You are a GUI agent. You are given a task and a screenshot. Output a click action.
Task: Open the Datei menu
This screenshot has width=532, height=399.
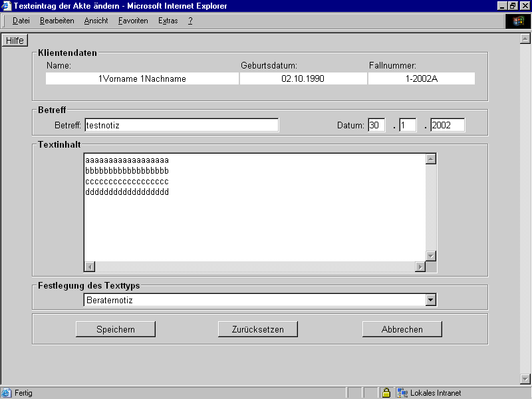click(x=21, y=21)
